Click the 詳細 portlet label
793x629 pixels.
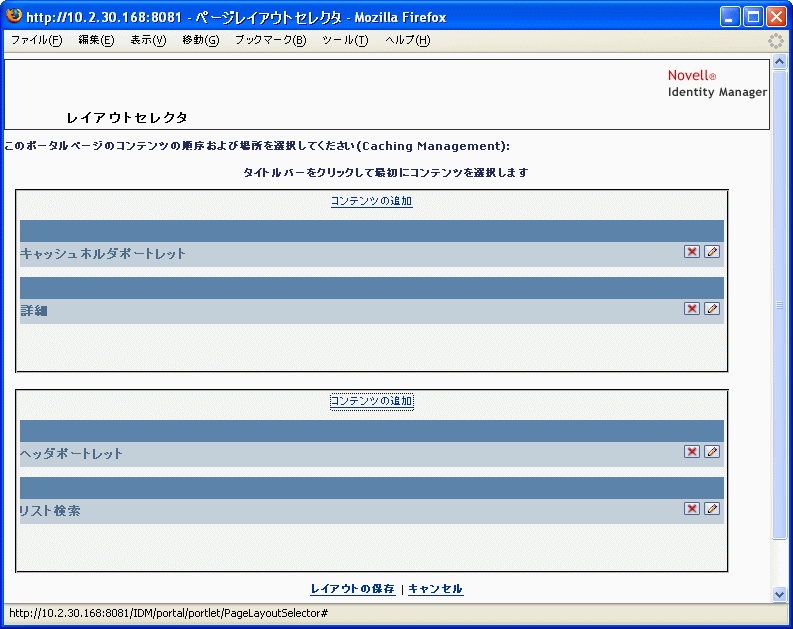coord(34,311)
